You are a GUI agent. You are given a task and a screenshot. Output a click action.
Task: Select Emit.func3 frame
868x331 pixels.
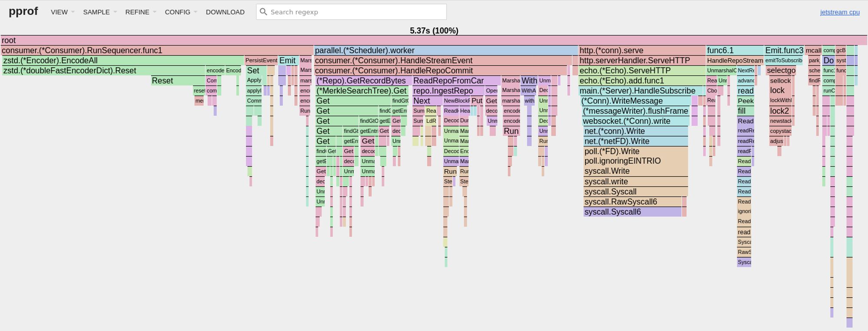[x=784, y=50]
